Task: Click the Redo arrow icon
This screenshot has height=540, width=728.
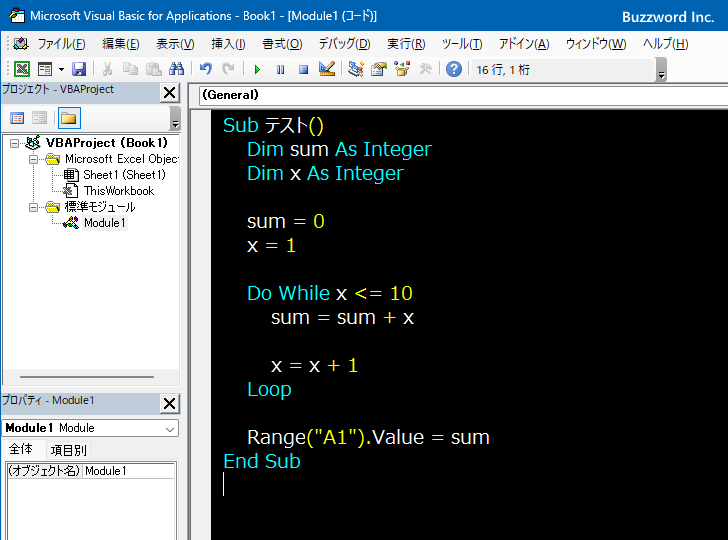Action: pyautogui.click(x=228, y=69)
